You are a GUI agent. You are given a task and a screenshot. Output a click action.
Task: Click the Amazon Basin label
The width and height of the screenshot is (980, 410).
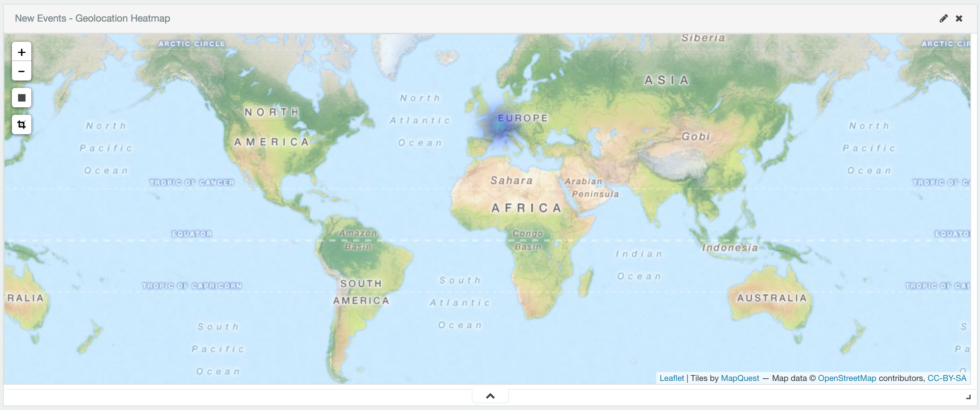[x=358, y=239]
